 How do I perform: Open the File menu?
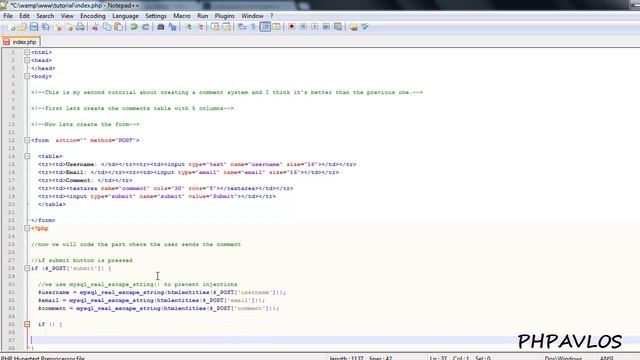8,16
